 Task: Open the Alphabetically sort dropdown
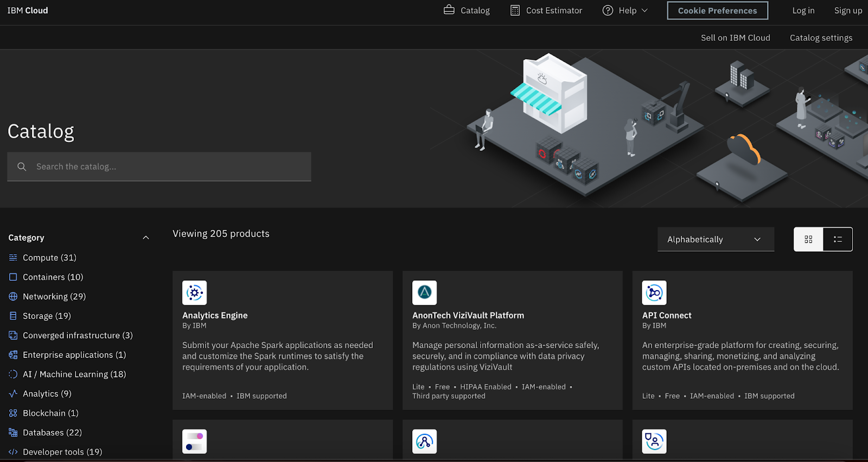(716, 239)
